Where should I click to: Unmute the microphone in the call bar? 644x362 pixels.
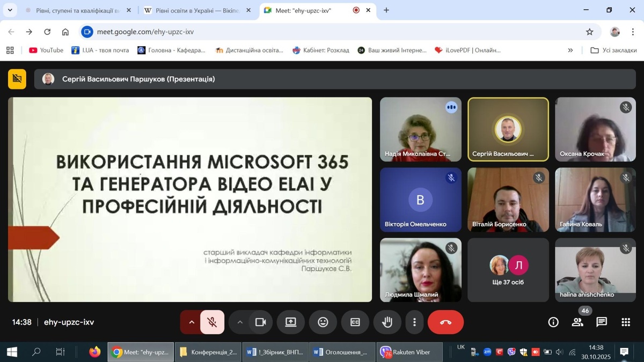[212, 322]
